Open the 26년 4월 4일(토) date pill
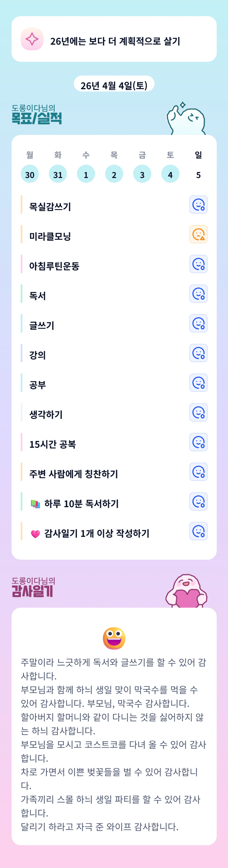Viewport: 228px width, 868px height. pyautogui.click(x=114, y=85)
